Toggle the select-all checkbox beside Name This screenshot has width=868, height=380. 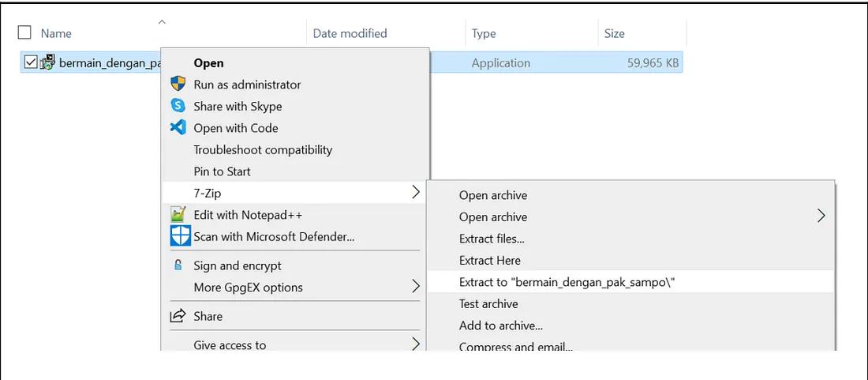click(24, 33)
